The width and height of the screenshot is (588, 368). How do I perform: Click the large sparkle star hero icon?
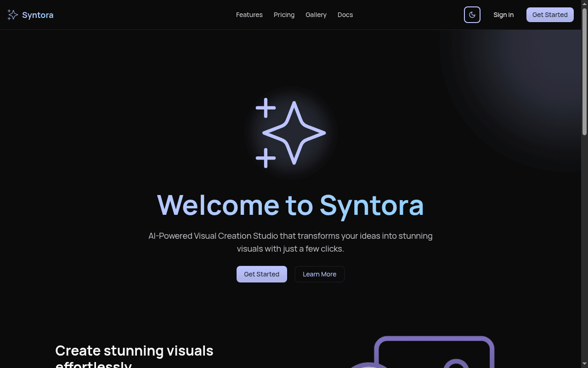point(291,133)
